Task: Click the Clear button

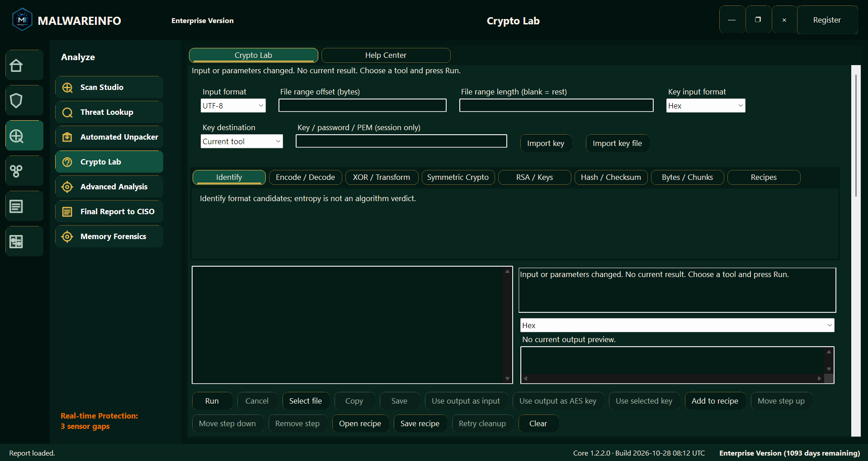Action: [538, 423]
